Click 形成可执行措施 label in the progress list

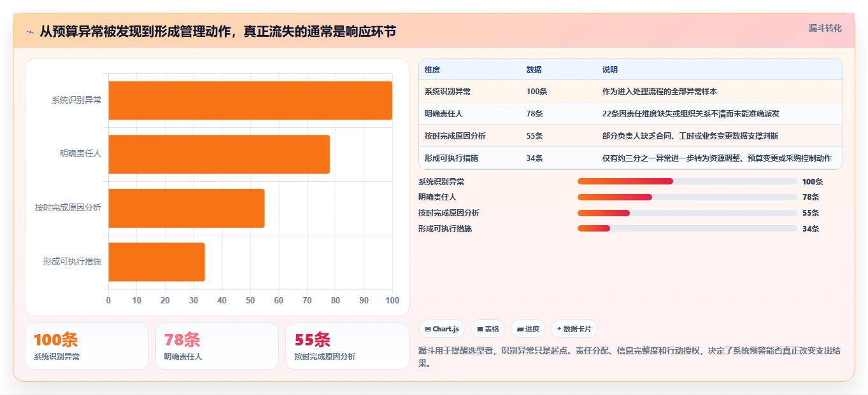445,228
